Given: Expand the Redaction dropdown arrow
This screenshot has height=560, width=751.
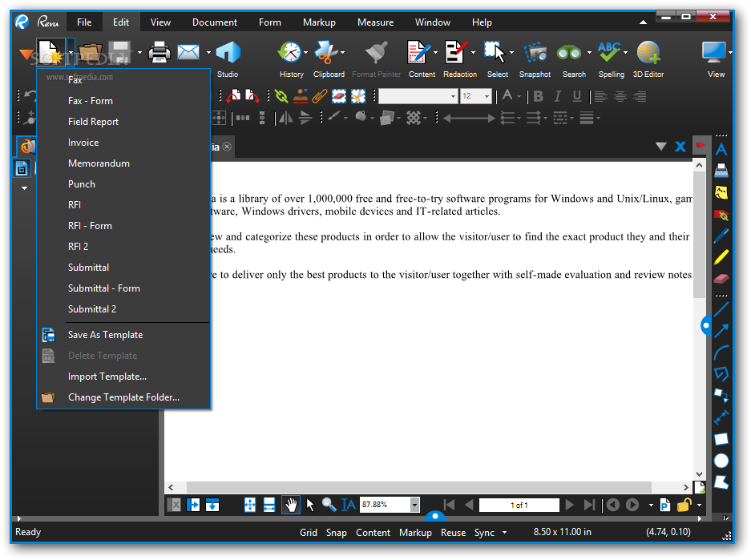Looking at the screenshot, I should tap(473, 53).
